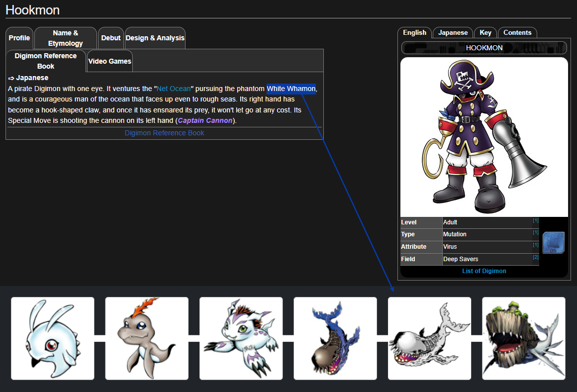Select the blue-finned brown whale Digimon thumbnail
Screen dimensions: 577x392
335,339
